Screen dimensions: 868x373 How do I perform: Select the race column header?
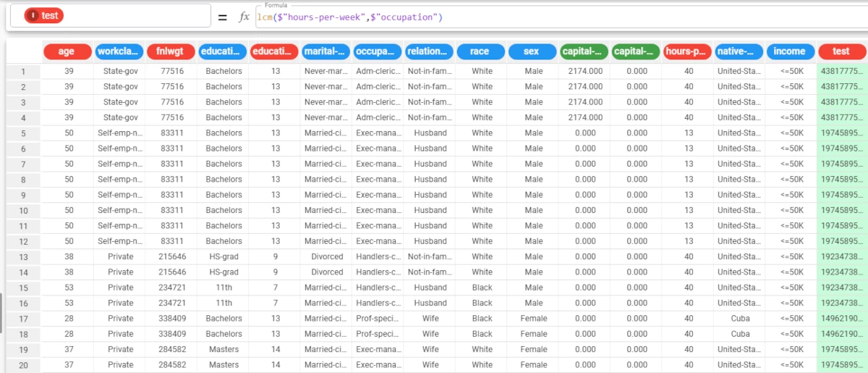coord(480,51)
